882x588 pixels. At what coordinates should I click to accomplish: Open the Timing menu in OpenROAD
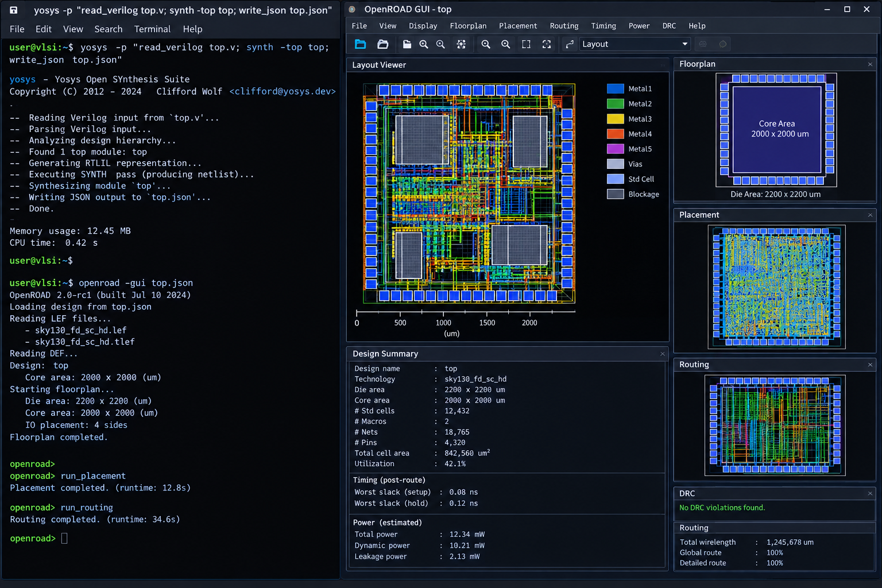tap(604, 26)
